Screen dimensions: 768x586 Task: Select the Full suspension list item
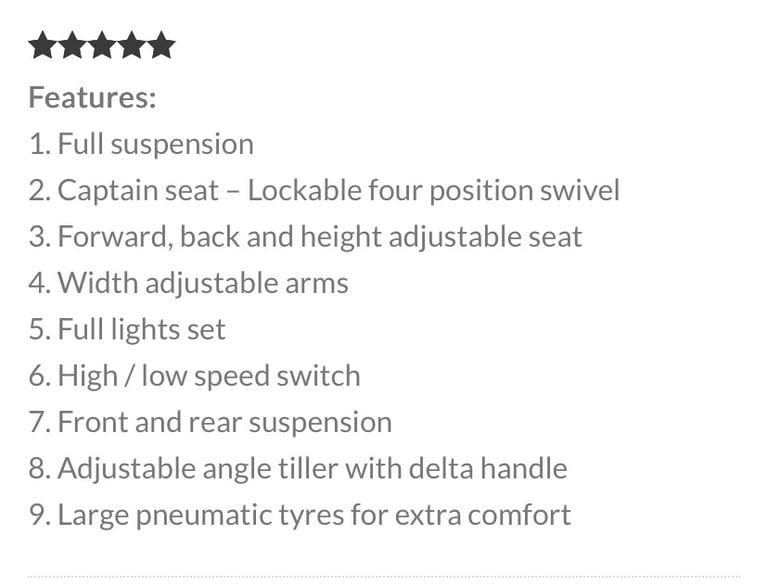coord(141,144)
